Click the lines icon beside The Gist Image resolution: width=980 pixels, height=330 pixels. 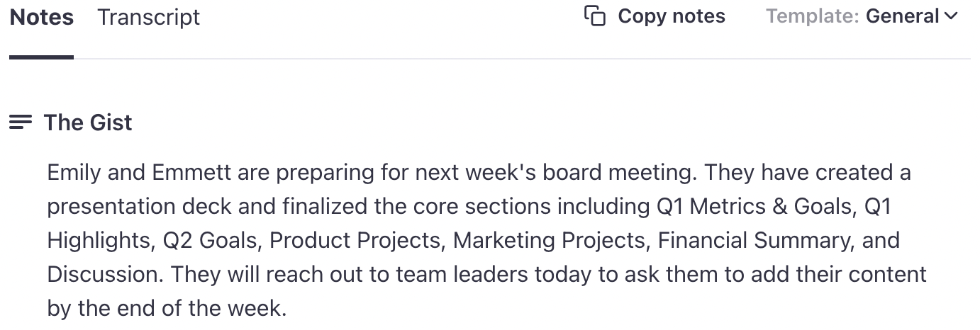(x=21, y=123)
